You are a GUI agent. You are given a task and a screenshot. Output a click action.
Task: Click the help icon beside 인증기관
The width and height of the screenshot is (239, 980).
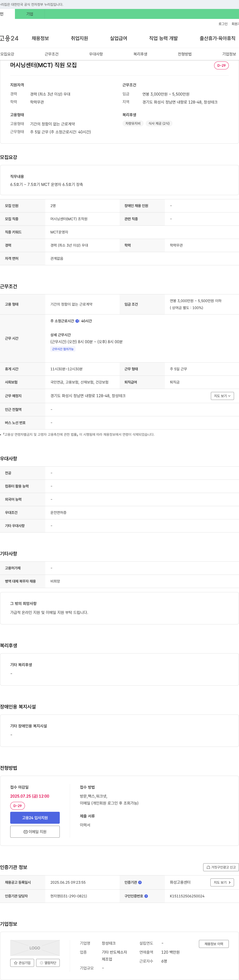140,883
